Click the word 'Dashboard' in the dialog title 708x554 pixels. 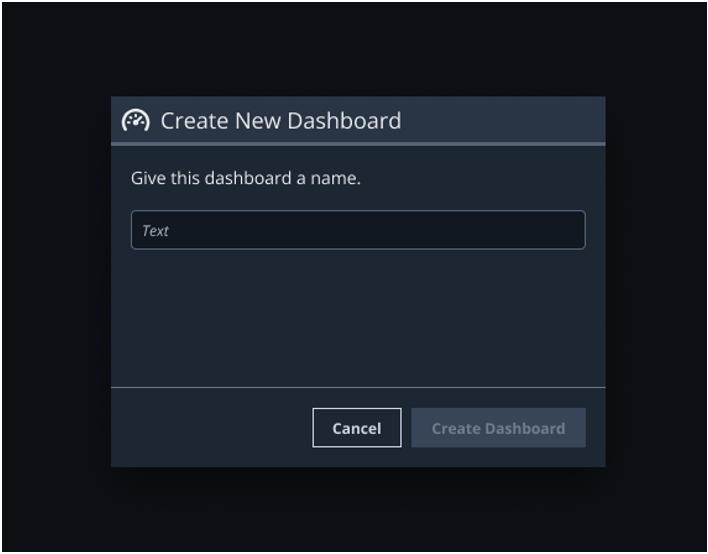[344, 121]
